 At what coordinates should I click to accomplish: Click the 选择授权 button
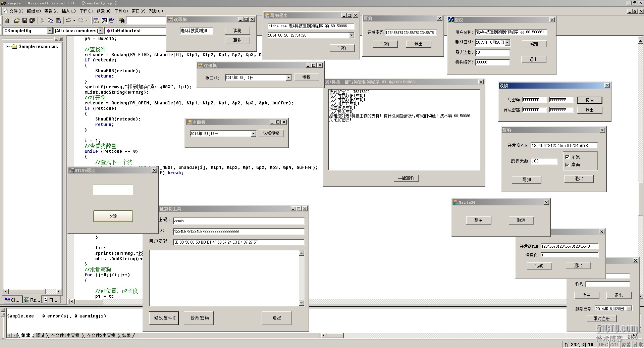coord(271,133)
